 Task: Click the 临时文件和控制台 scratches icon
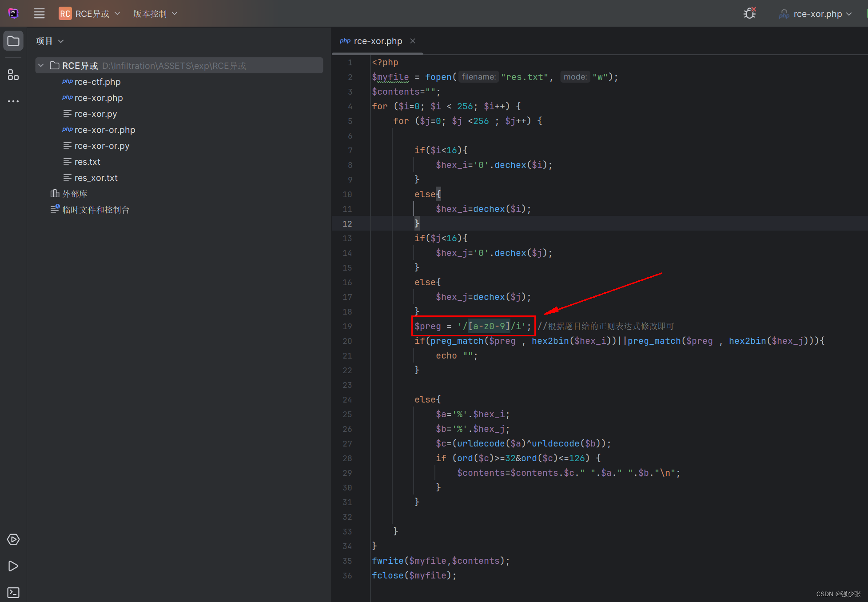(x=55, y=209)
